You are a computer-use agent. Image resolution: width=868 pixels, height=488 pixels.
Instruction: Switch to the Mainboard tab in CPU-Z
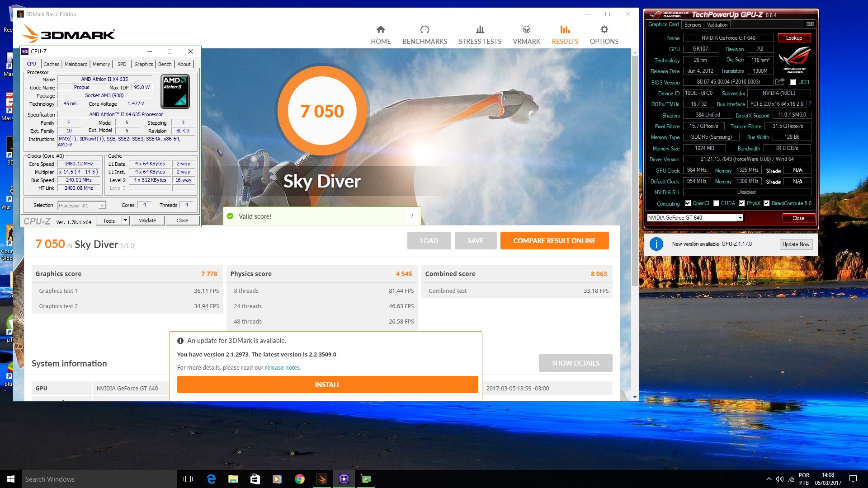pos(76,64)
